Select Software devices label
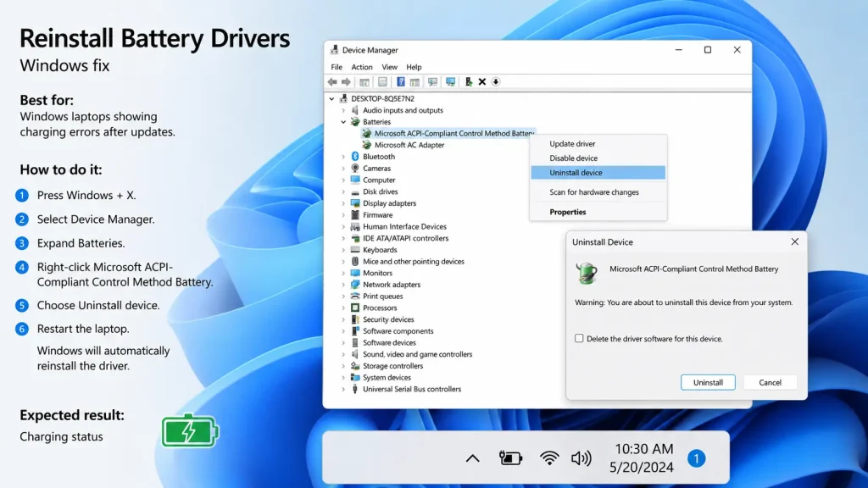The width and height of the screenshot is (868, 488). (x=389, y=342)
